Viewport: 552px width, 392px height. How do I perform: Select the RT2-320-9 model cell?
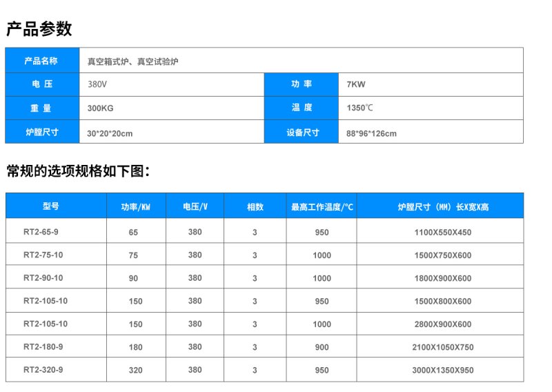pyautogui.click(x=43, y=370)
